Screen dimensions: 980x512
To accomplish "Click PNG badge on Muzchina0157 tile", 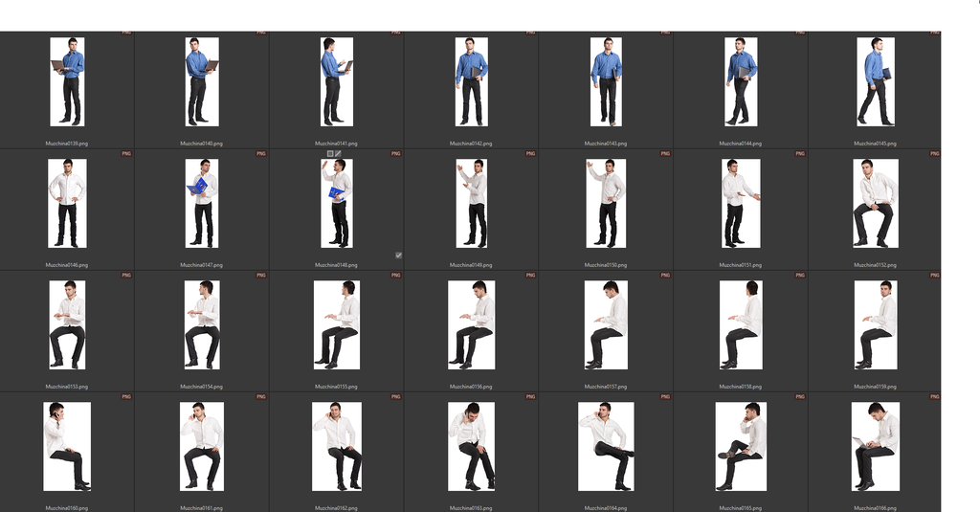I will point(665,276).
